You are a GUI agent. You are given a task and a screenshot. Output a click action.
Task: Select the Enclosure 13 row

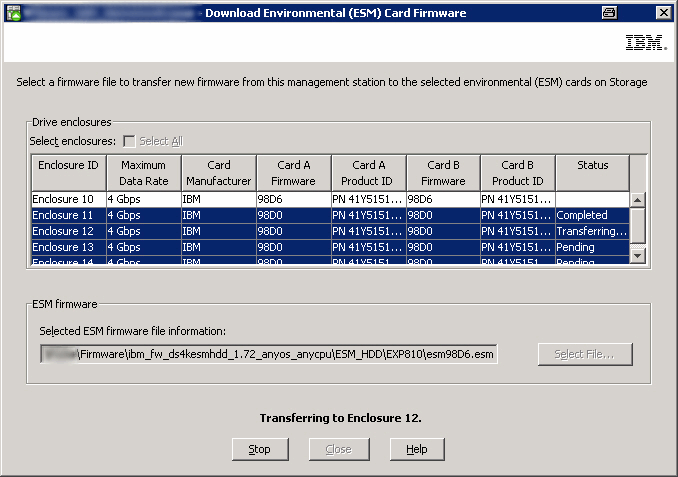68,247
